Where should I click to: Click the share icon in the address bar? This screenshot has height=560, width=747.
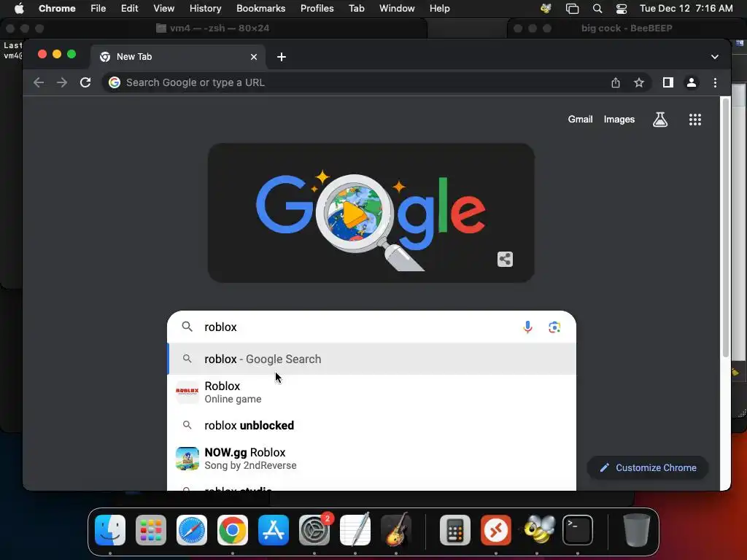point(616,82)
